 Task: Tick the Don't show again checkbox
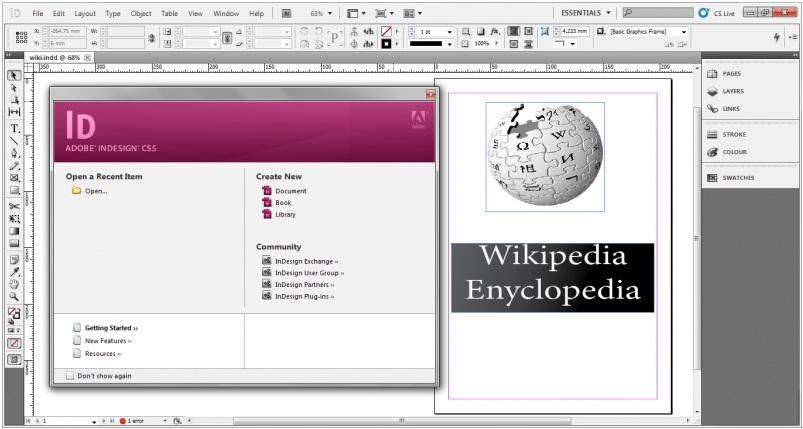point(70,376)
